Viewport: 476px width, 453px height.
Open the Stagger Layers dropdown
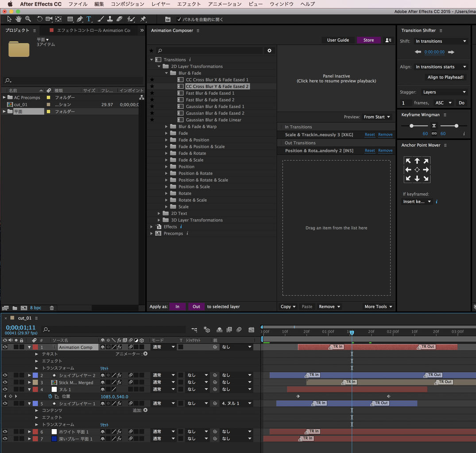pos(444,92)
